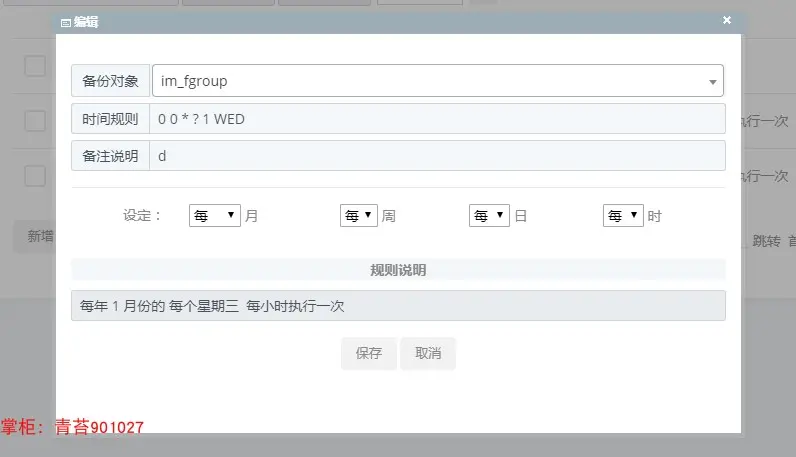Click the 备注说明 input field

tap(437, 156)
